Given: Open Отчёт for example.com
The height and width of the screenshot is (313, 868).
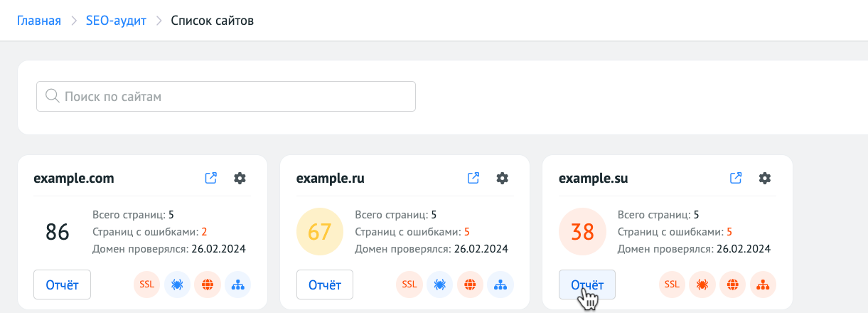Looking at the screenshot, I should [62, 285].
